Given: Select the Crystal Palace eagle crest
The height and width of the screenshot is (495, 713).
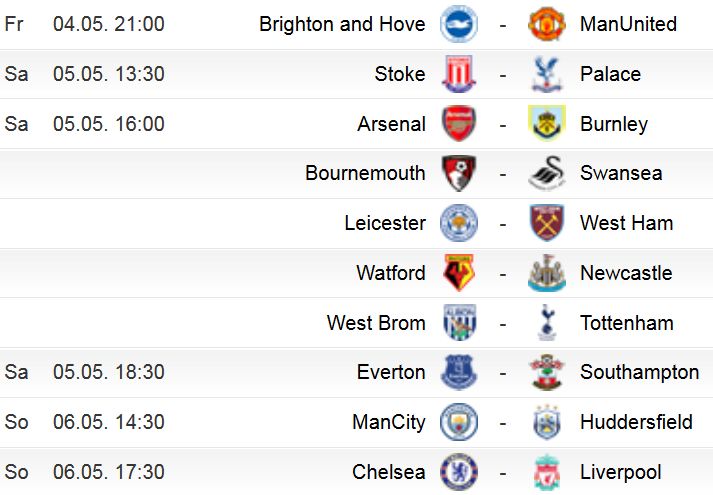Looking at the screenshot, I should pos(547,74).
